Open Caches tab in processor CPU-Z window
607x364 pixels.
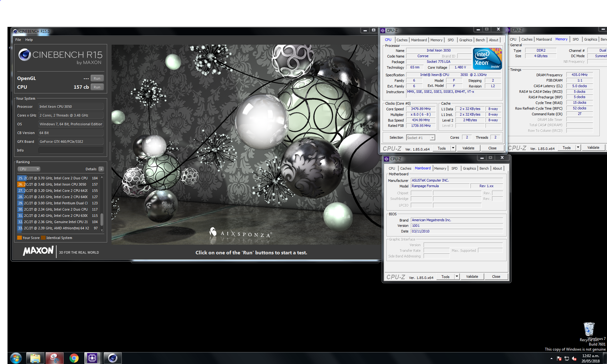coord(402,40)
